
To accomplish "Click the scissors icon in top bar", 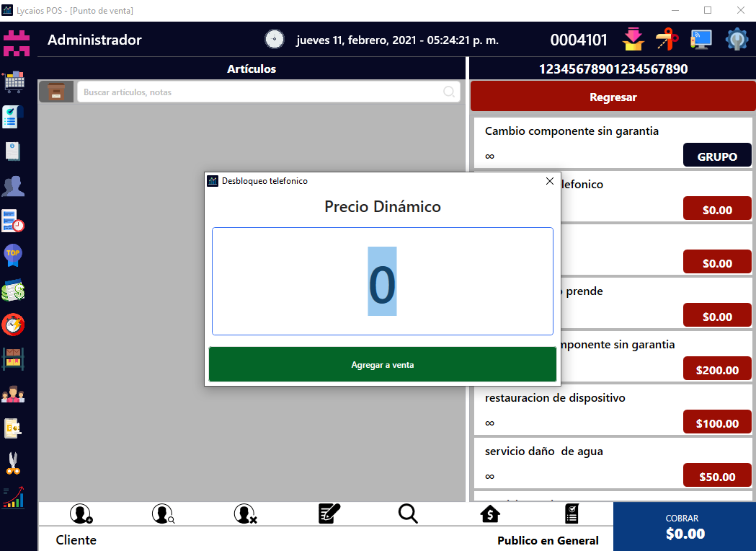I will coord(667,40).
